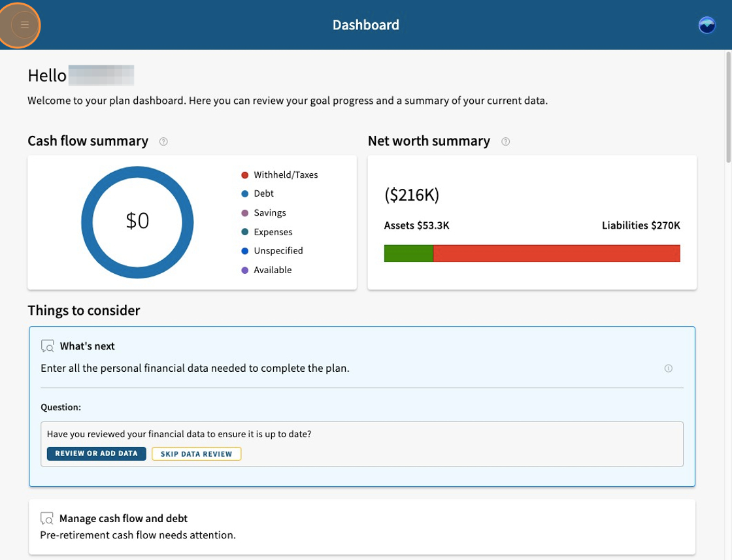Select the Withheld/Taxes legend red dot
The image size is (732, 560).
tap(244, 175)
